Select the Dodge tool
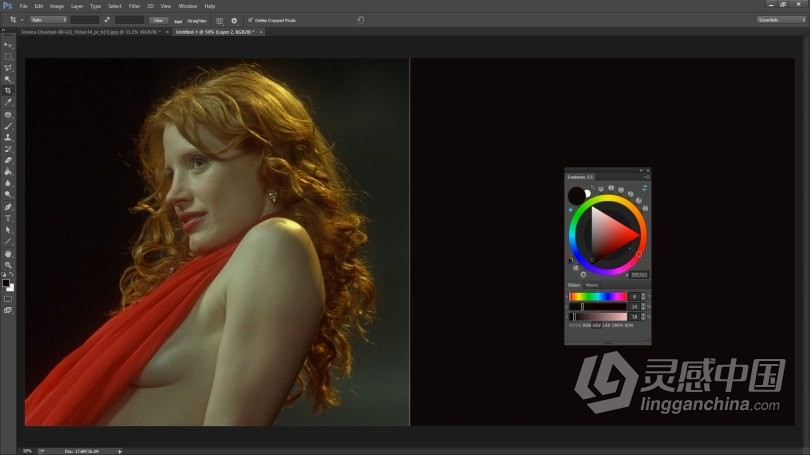This screenshot has height=455, width=810. point(8,194)
